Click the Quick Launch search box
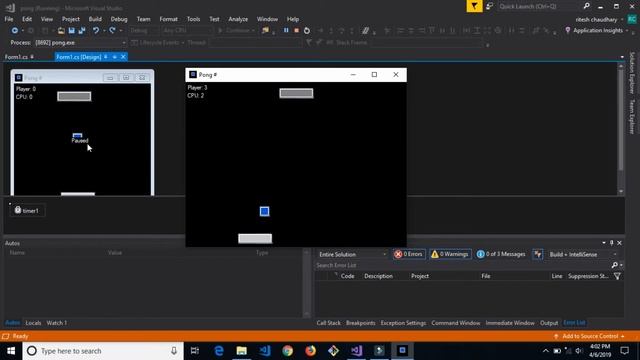640x360 pixels. (539, 6)
